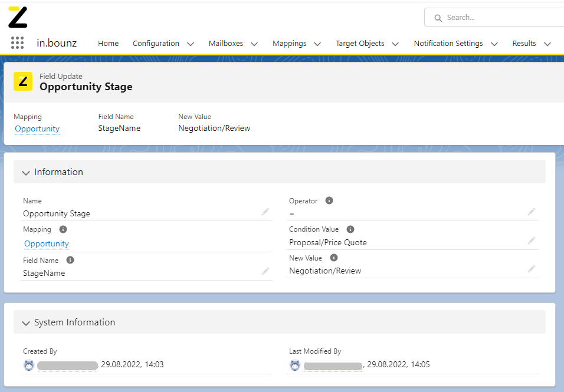Click Created By user avatar icon
This screenshot has height=392, width=564.
pos(29,365)
